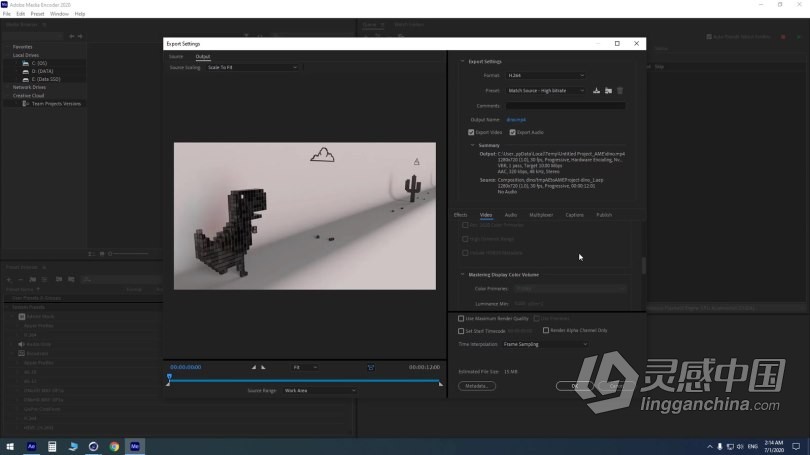Click the Comments input field
The height and width of the screenshot is (455, 810).
coord(565,106)
